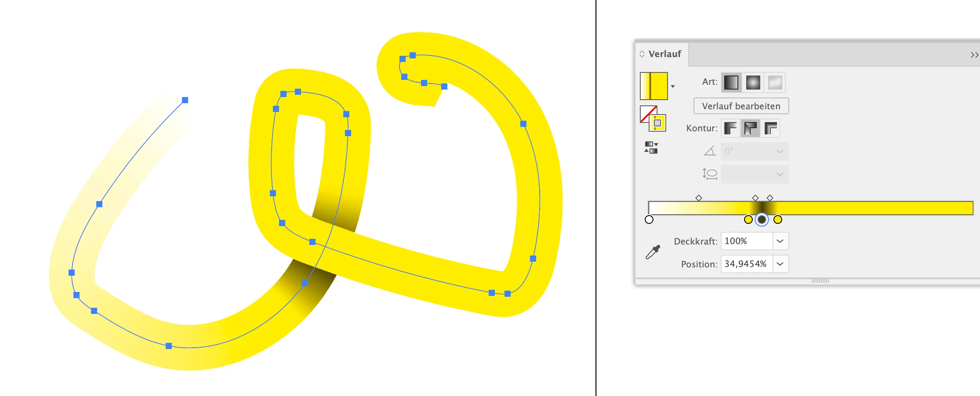The height and width of the screenshot is (396, 980).
Task: Click the Deckkraft value input field
Action: 747,241
